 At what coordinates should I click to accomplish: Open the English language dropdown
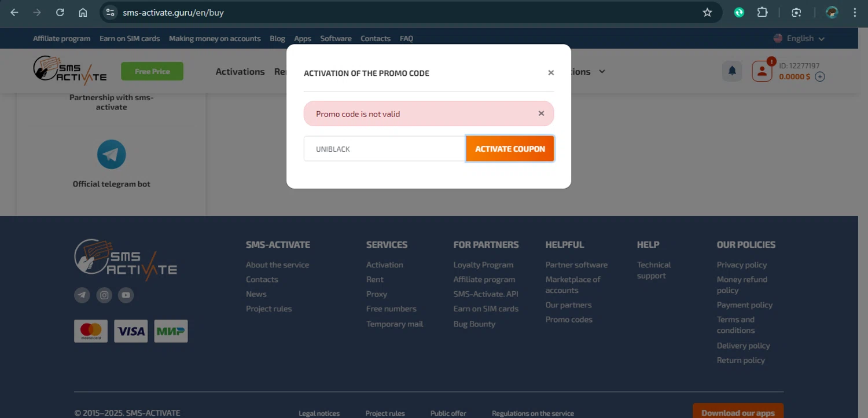(x=799, y=38)
